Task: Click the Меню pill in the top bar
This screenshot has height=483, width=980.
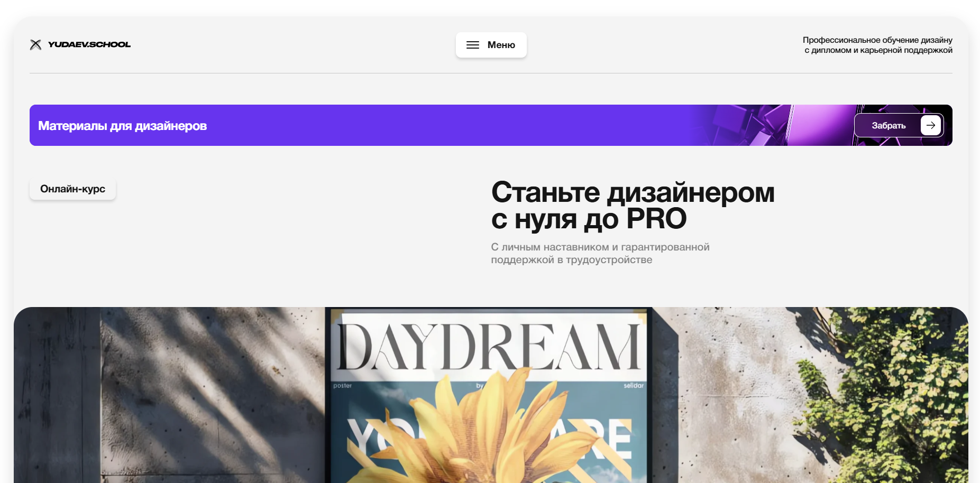Action: (x=491, y=44)
